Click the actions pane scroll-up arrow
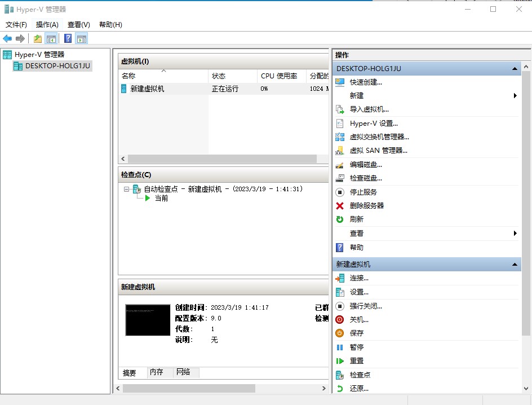 [526, 67]
